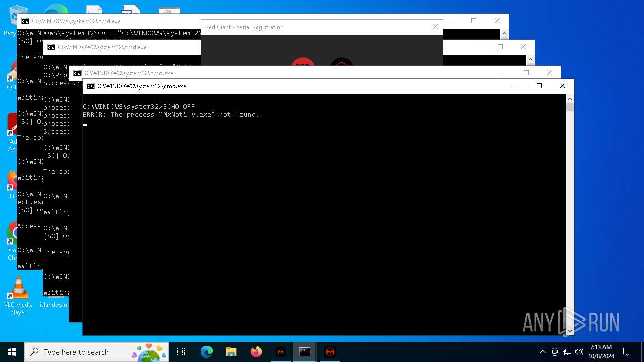Open File Explorer from the taskbar

tap(231, 352)
